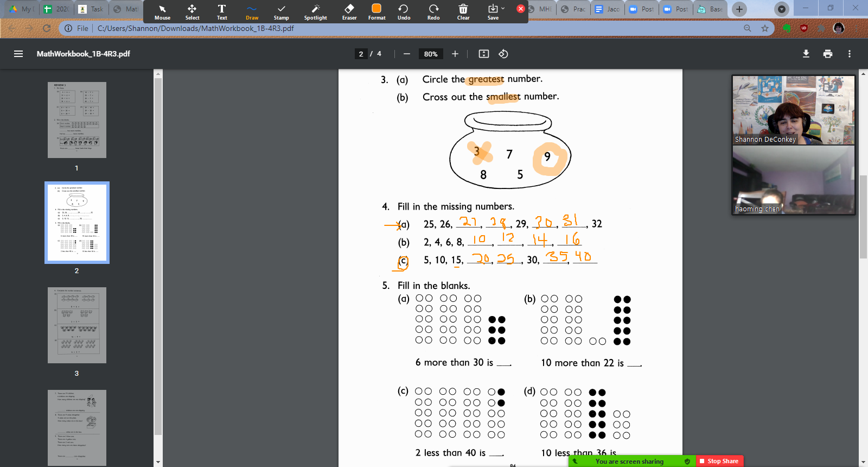Select haoming chen's video tile
The image size is (868, 467).
[x=793, y=180]
